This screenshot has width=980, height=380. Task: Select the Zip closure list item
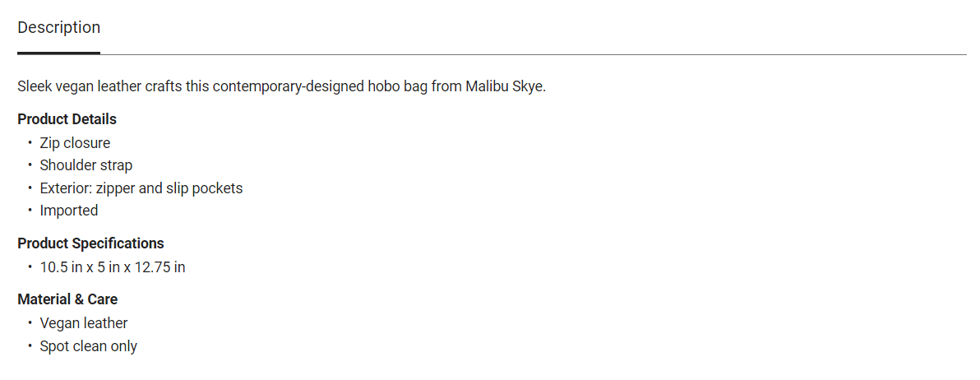tap(75, 143)
